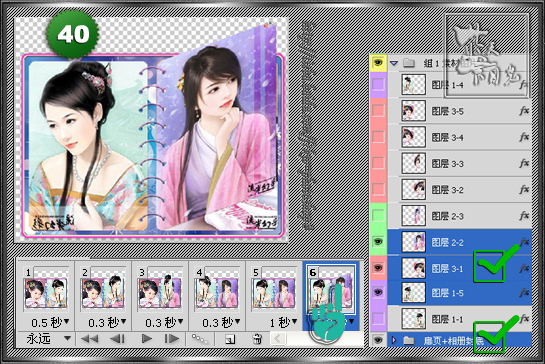Show layer 图层 3-5 visibility box

[x=378, y=111]
